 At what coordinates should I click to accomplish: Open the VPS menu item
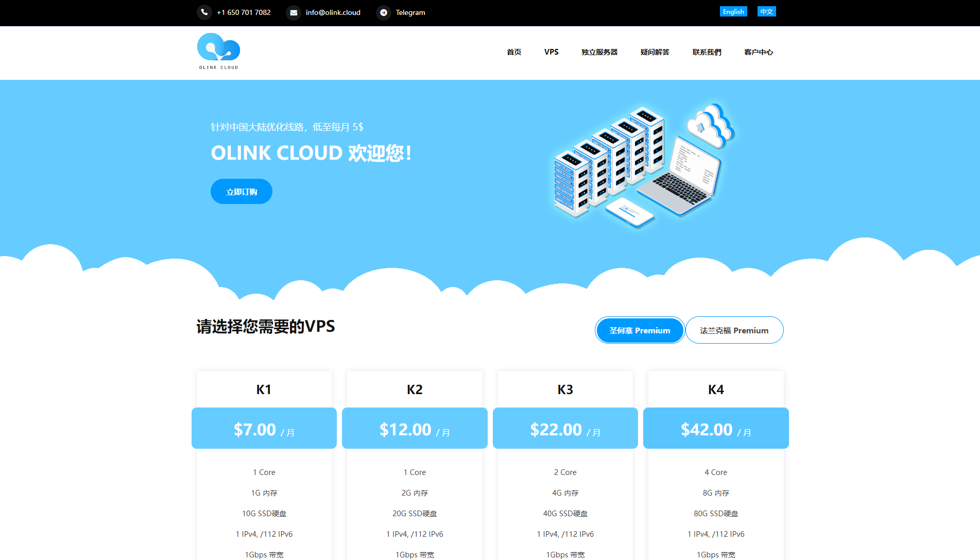click(551, 52)
